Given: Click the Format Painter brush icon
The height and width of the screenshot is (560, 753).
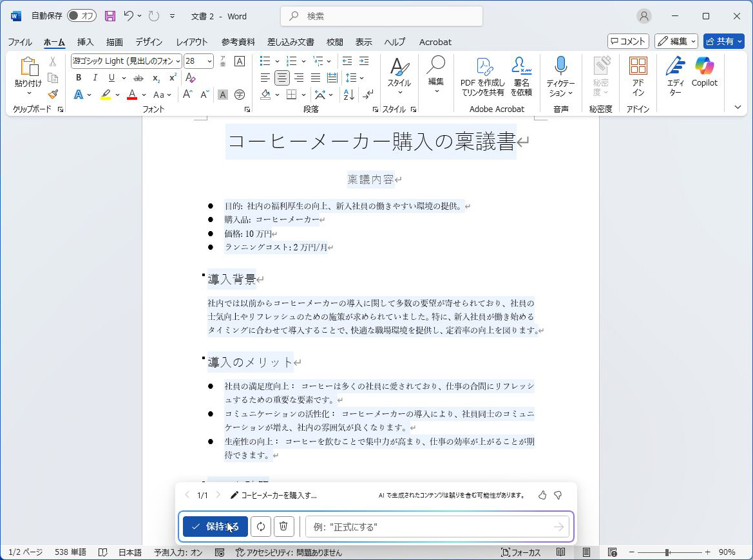Looking at the screenshot, I should click(x=53, y=95).
